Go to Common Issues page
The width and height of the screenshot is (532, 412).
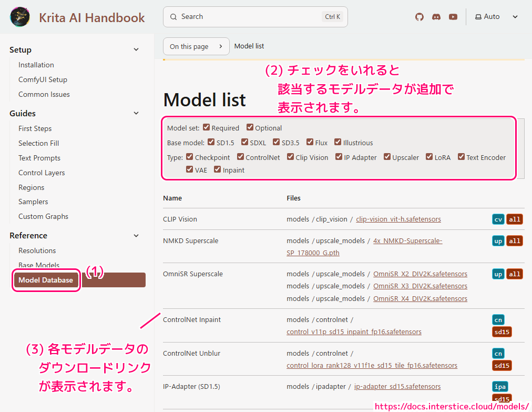pyautogui.click(x=44, y=94)
